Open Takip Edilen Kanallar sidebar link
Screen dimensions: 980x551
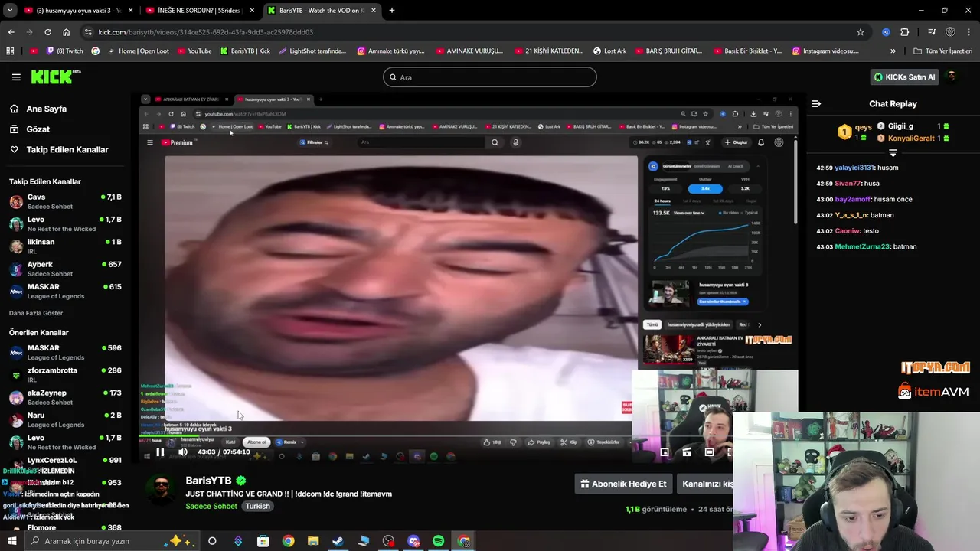pos(67,150)
